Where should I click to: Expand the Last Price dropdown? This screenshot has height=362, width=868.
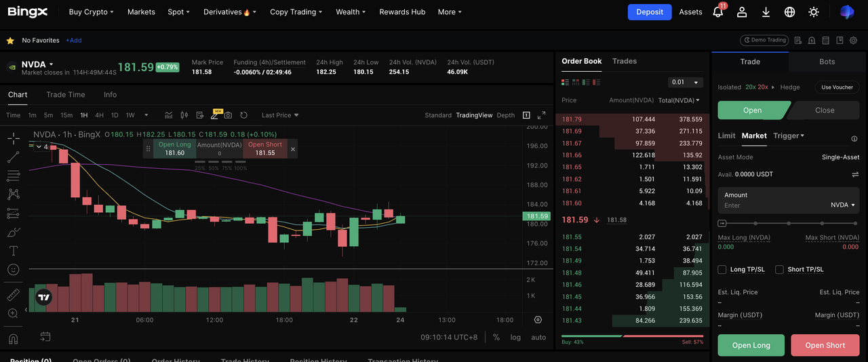click(x=280, y=115)
